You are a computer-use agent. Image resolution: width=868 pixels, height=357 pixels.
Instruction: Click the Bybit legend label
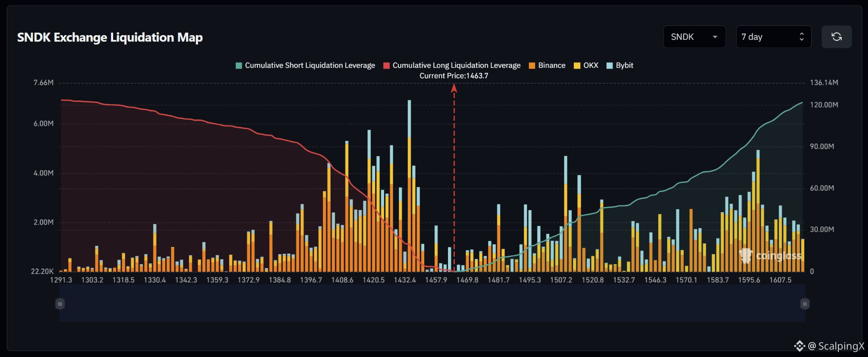pos(624,65)
